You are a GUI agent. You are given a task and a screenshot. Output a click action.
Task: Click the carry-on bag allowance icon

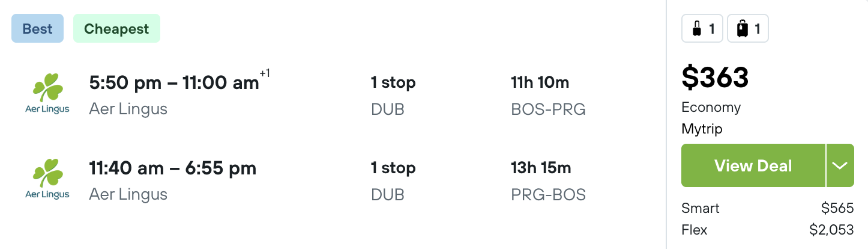(702, 28)
